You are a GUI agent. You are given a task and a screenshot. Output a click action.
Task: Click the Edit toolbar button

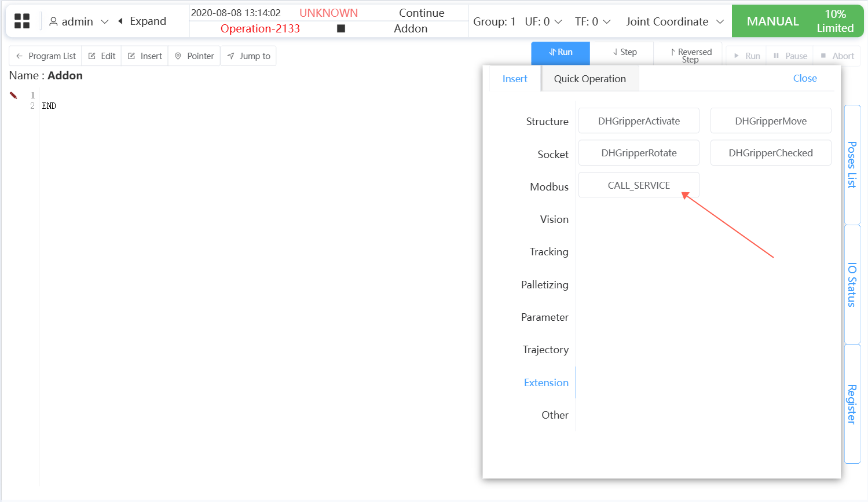tap(102, 56)
